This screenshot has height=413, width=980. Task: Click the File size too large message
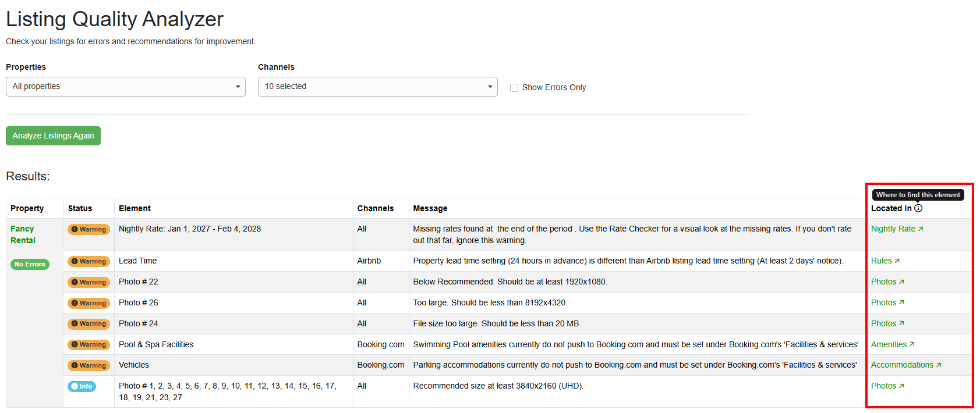pyautogui.click(x=497, y=323)
